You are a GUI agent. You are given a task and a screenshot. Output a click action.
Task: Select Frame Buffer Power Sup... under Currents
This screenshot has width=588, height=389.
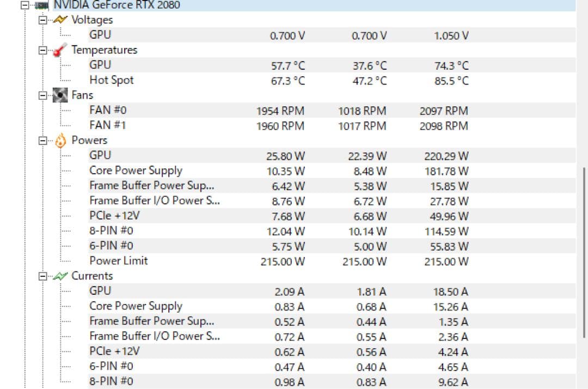tap(332, 321)
